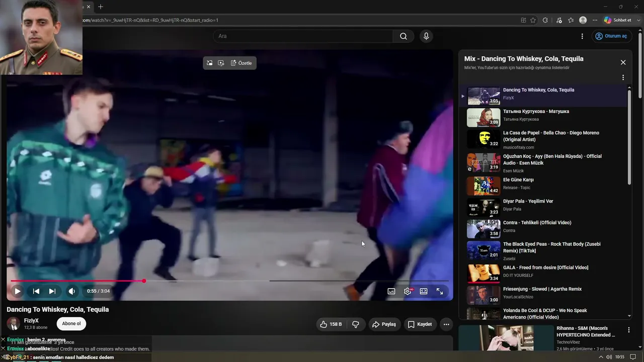Open the taskbar volume control
This screenshot has height=362, width=644.
pyautogui.click(x=609, y=357)
